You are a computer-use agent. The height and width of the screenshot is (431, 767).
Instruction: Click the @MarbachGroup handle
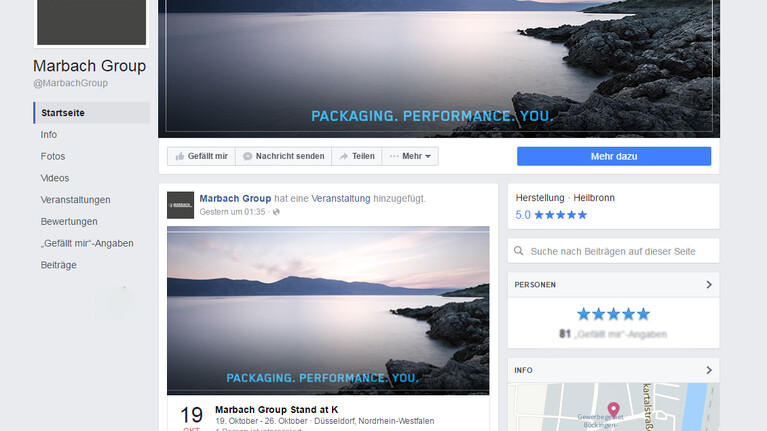coord(70,83)
